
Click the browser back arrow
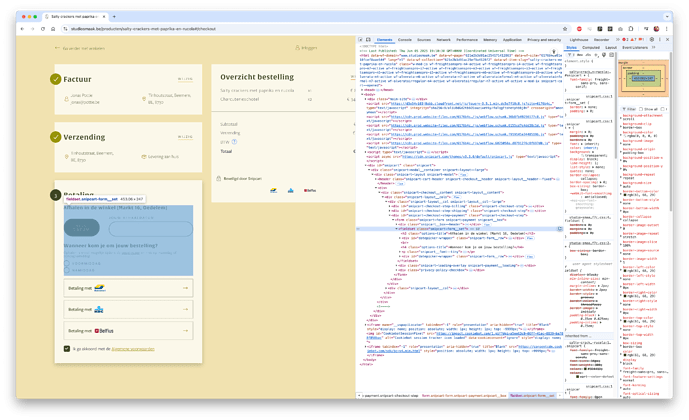tap(22, 29)
